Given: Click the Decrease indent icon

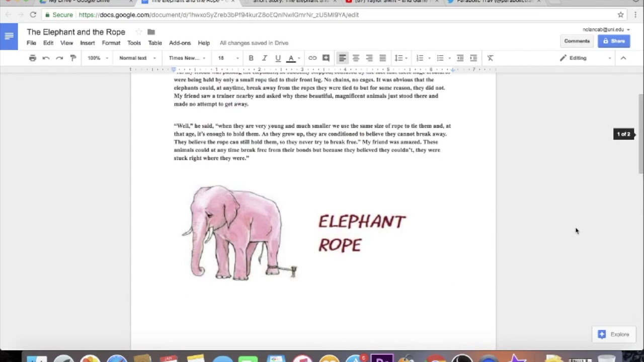Looking at the screenshot, I should (460, 58).
